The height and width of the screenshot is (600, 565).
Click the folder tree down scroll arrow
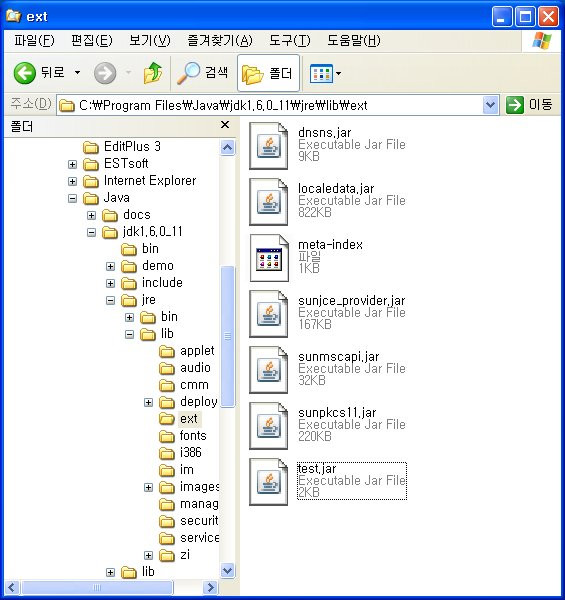coord(228,571)
